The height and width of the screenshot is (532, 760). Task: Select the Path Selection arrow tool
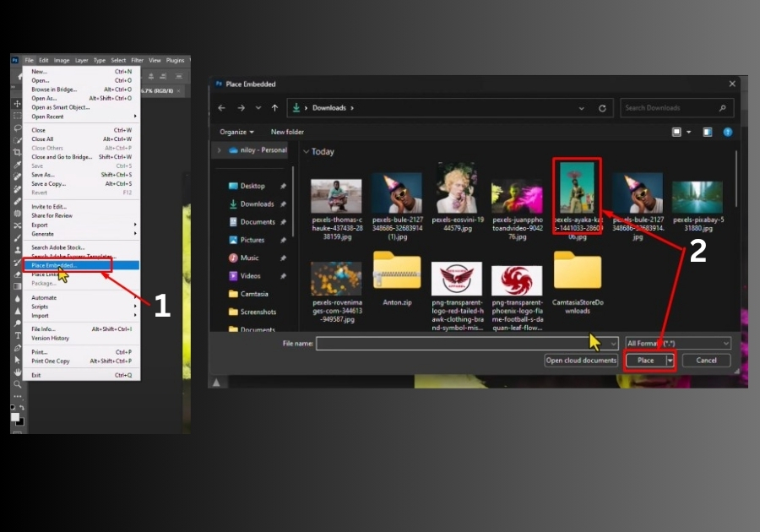pyautogui.click(x=18, y=360)
